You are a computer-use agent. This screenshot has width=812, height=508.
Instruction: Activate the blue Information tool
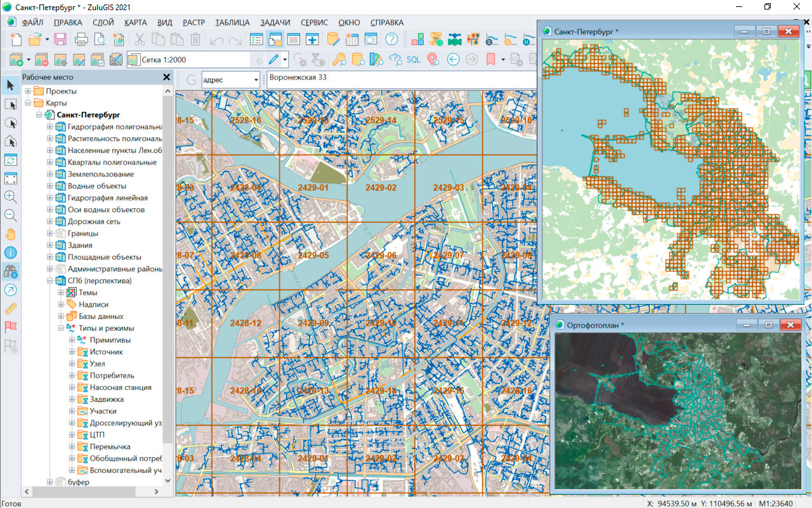10,252
